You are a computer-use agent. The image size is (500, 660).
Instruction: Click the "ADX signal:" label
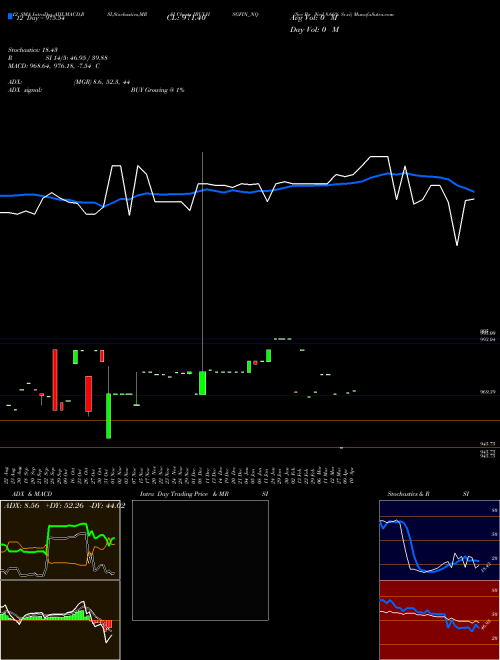(24, 90)
